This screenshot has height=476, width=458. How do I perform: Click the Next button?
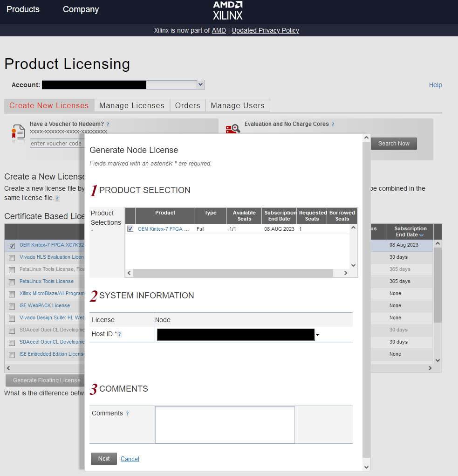point(104,459)
